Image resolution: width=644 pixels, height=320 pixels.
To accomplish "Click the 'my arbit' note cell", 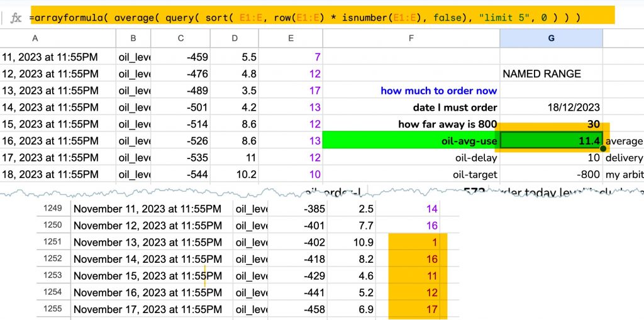I will tap(623, 175).
